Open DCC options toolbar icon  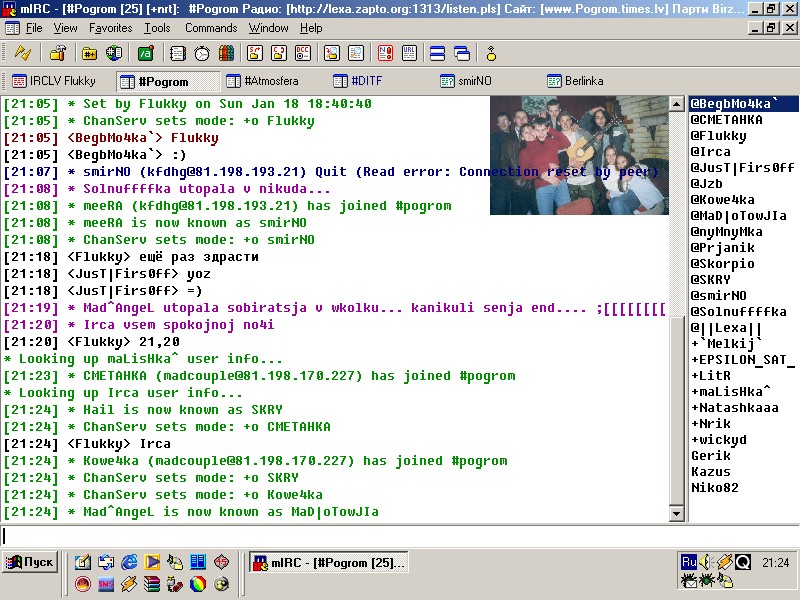pyautogui.click(x=303, y=53)
